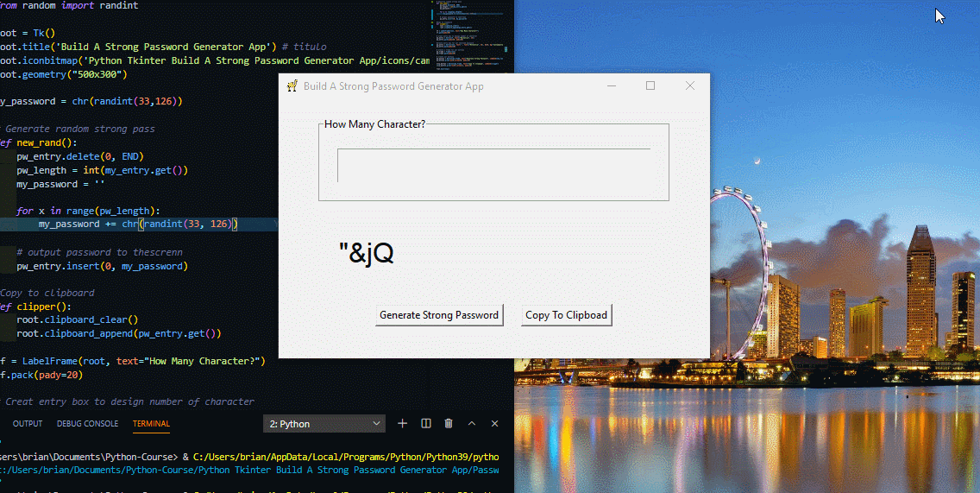The width and height of the screenshot is (980, 493).
Task: Maximize the Password Generator App window
Action: [x=650, y=85]
